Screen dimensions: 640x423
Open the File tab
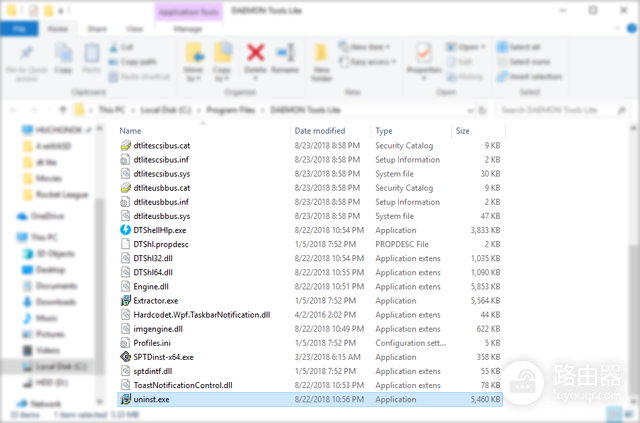coord(20,29)
